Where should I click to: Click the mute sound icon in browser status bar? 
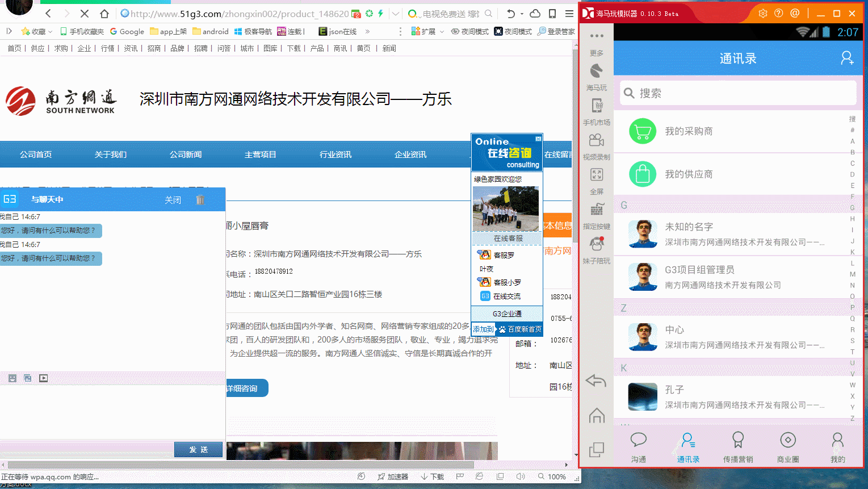pyautogui.click(x=520, y=477)
